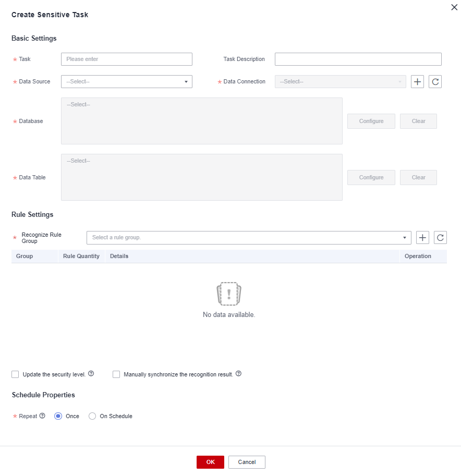Open the Select a rule group dropdown
The height and width of the screenshot is (476, 461).
pyautogui.click(x=249, y=238)
